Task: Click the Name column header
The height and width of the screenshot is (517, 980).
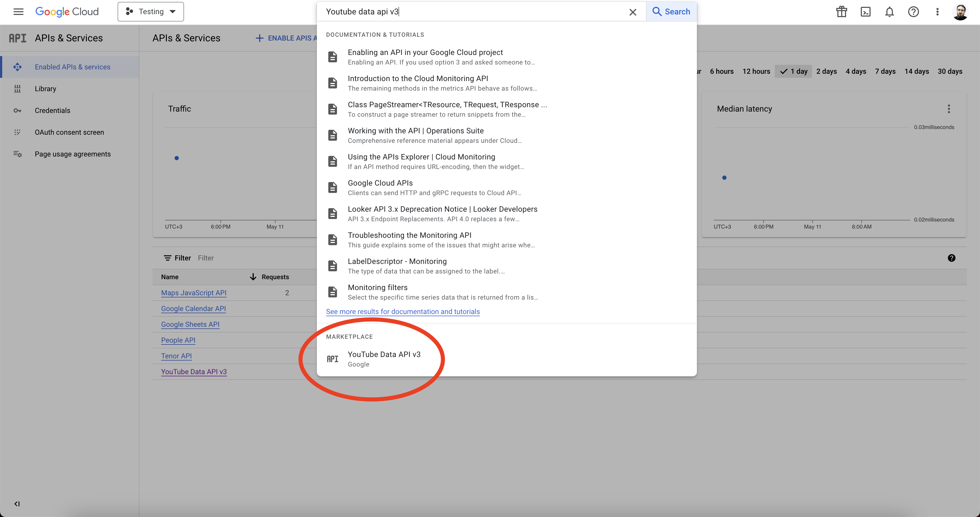Action: tap(170, 277)
